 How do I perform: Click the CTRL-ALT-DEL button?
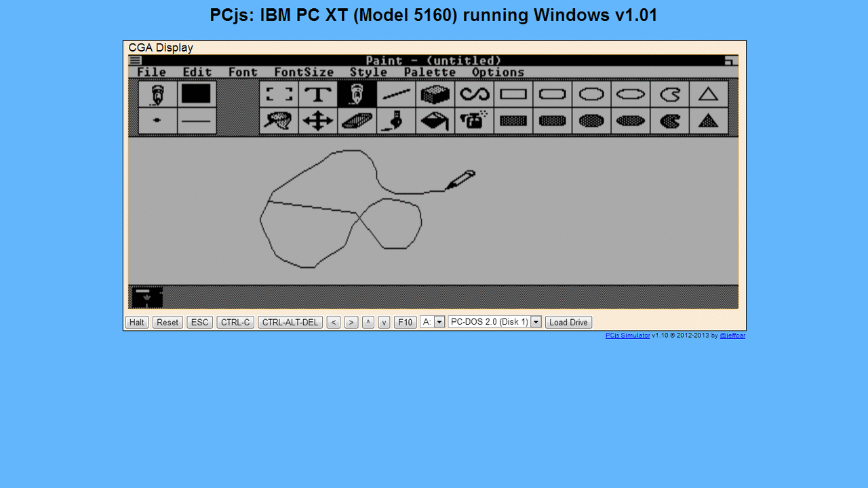pos(290,322)
